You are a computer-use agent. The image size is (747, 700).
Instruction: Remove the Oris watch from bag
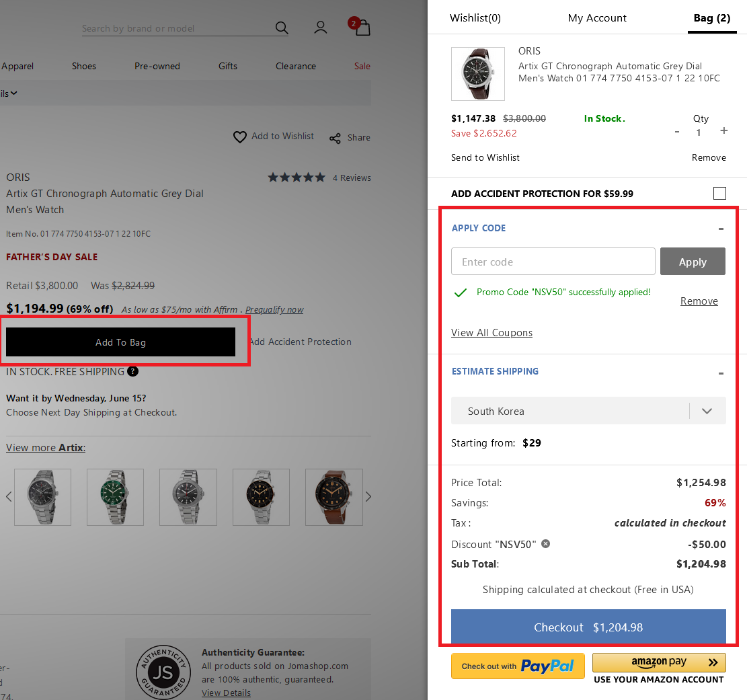pyautogui.click(x=709, y=158)
